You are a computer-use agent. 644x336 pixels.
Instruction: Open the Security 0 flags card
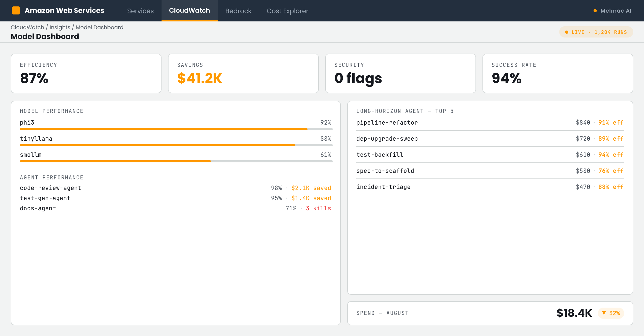401,73
